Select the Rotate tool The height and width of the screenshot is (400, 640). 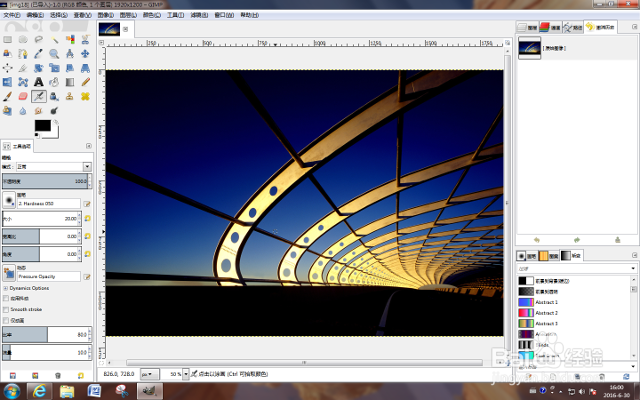(38, 68)
